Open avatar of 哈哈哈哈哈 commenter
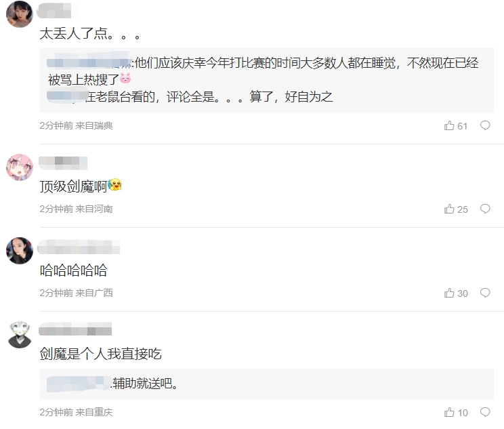Screen dimensions: 504x429 click(x=20, y=251)
